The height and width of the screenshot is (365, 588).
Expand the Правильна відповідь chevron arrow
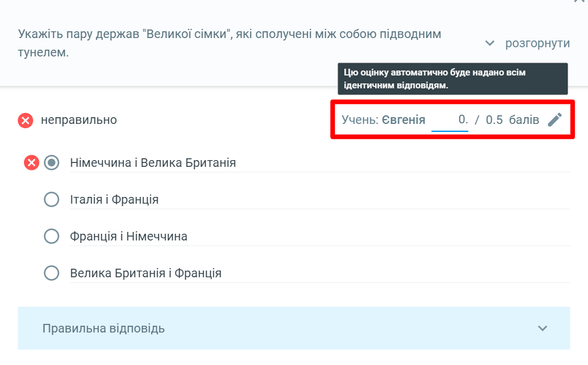[x=542, y=328]
